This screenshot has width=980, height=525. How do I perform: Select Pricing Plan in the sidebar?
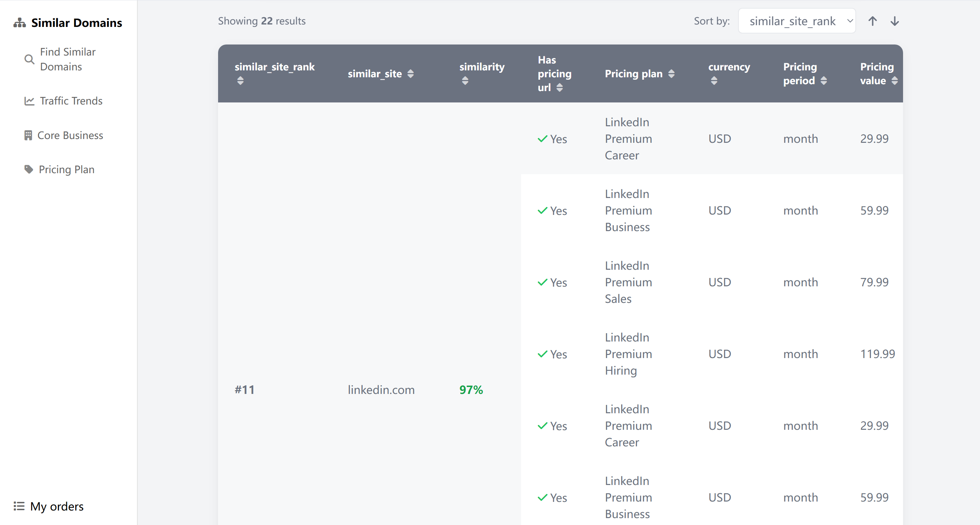pyautogui.click(x=66, y=170)
